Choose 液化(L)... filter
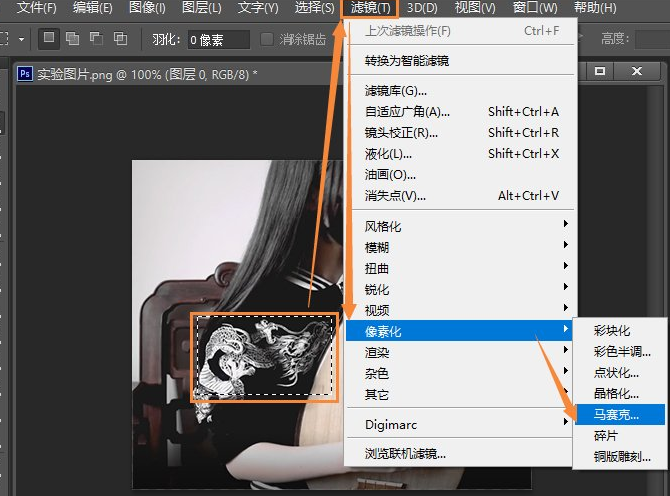 pos(461,153)
